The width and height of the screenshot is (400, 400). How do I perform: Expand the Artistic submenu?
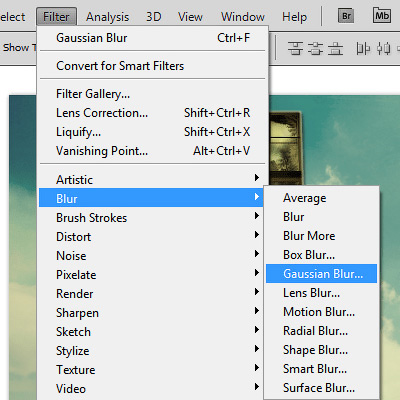point(153,180)
